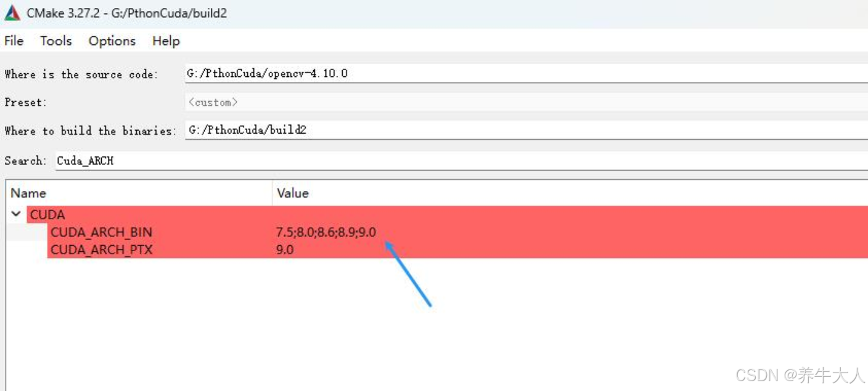Click the 'Preset:' label
Screen dimensions: 868x391
(25, 102)
